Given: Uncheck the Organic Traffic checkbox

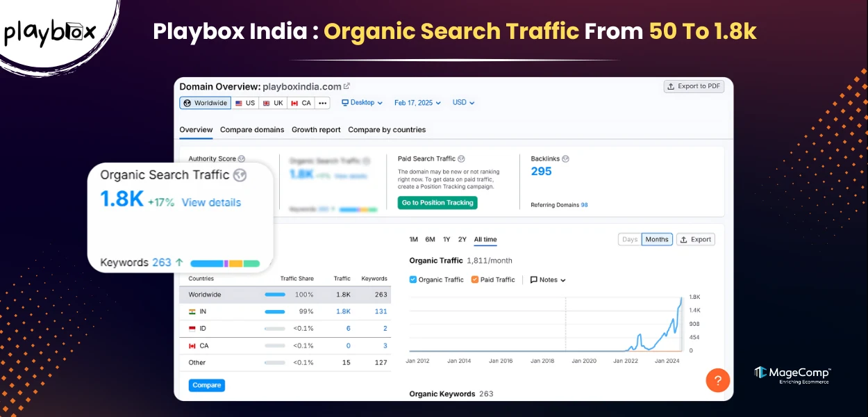Looking at the screenshot, I should pos(412,279).
